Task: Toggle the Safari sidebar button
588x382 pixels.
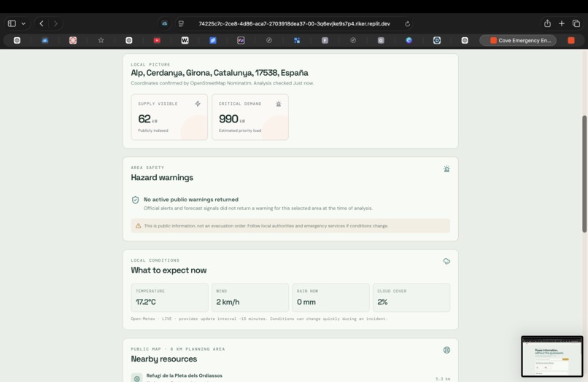Action: click(x=12, y=23)
